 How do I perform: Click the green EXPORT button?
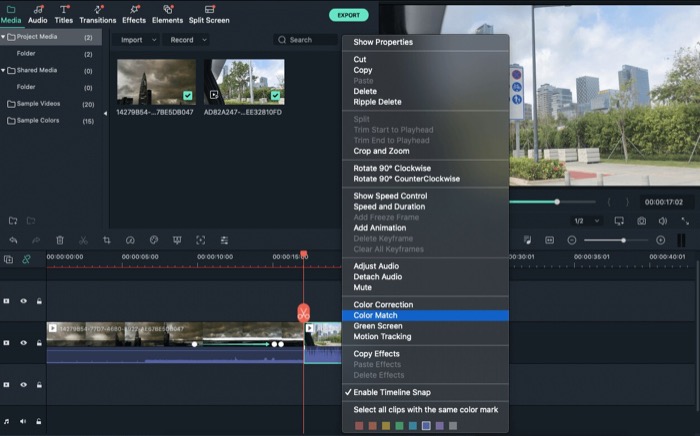349,15
